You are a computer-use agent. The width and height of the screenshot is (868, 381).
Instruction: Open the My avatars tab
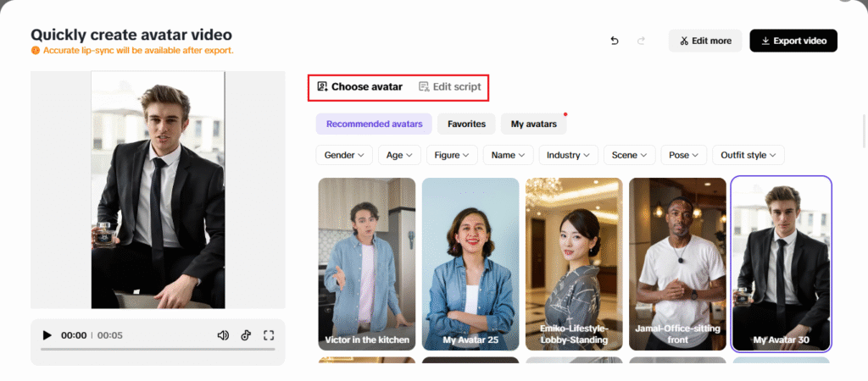click(534, 124)
